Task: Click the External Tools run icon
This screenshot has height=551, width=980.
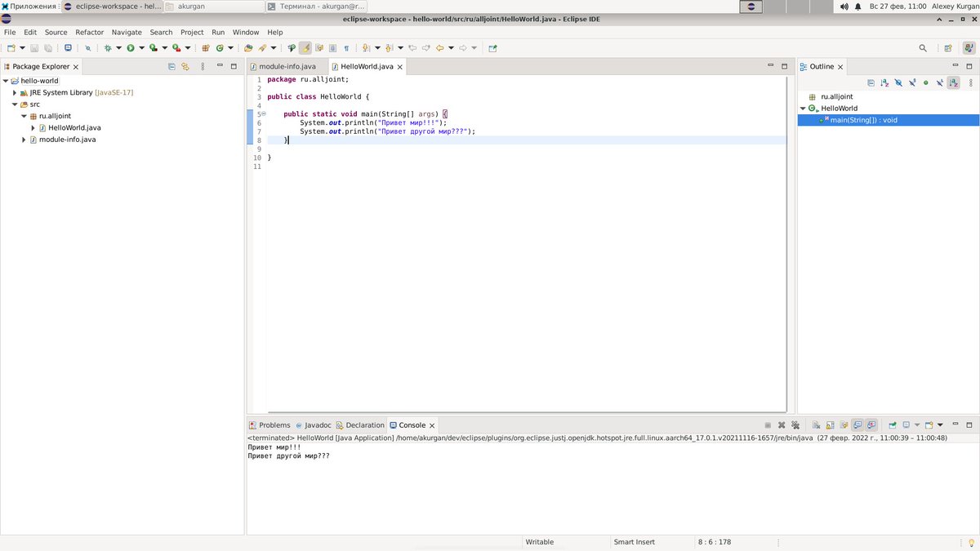Action: pyautogui.click(x=176, y=48)
